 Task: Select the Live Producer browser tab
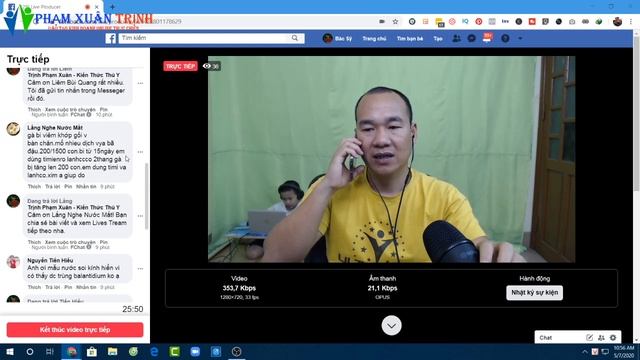52,7
